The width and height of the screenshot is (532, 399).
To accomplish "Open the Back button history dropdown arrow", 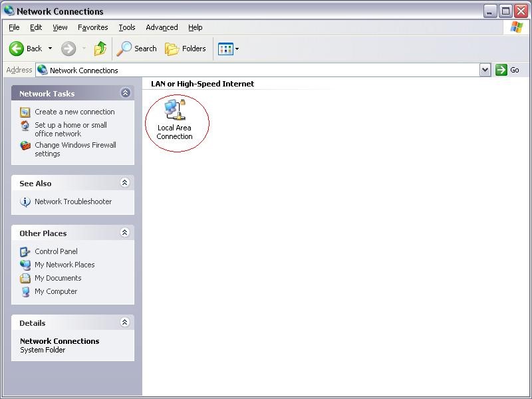I will point(50,49).
